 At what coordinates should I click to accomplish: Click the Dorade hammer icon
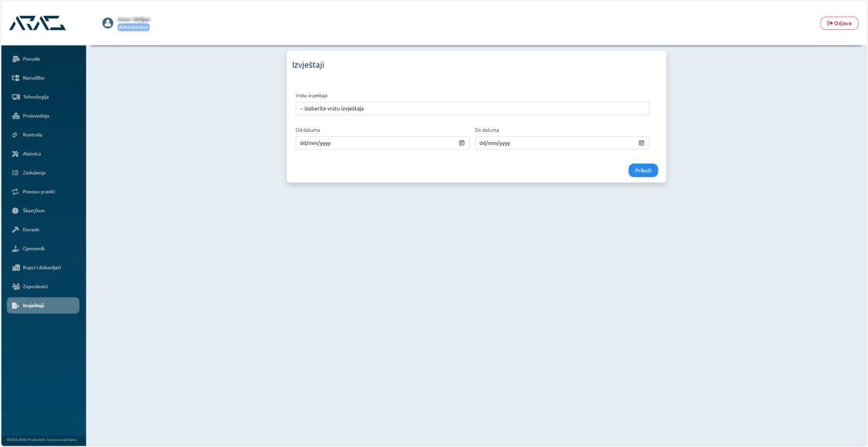click(15, 230)
